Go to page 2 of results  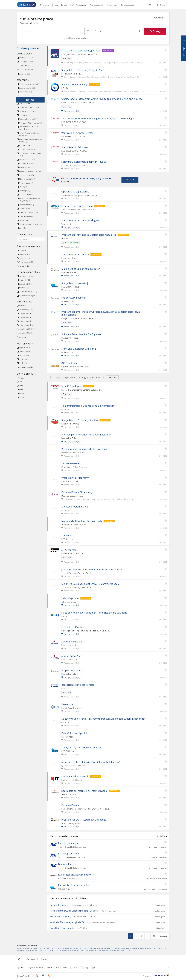(136, 936)
